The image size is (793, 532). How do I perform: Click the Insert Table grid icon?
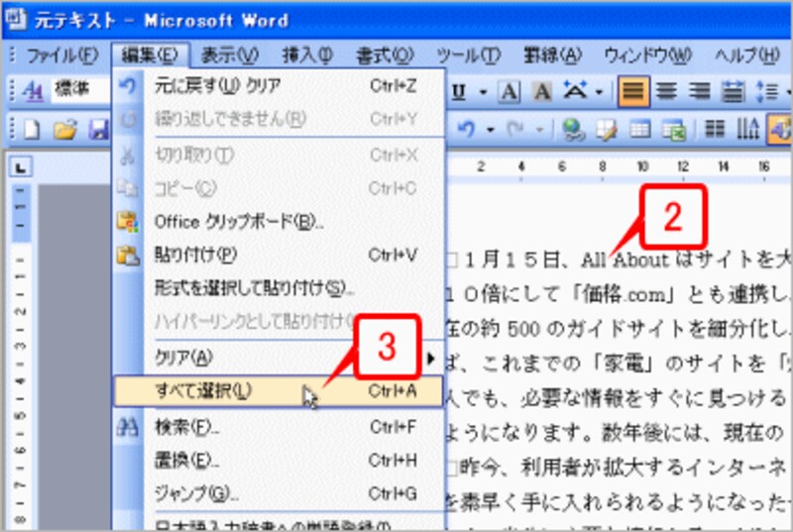point(639,130)
